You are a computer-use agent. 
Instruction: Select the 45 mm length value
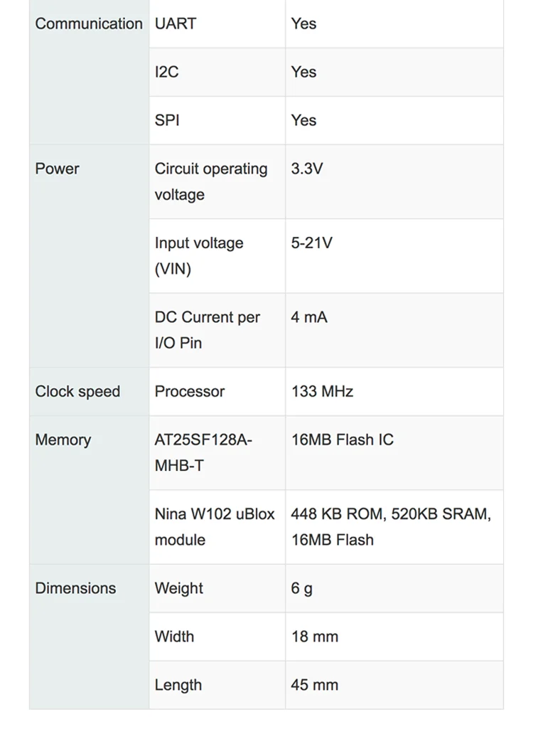coord(315,686)
